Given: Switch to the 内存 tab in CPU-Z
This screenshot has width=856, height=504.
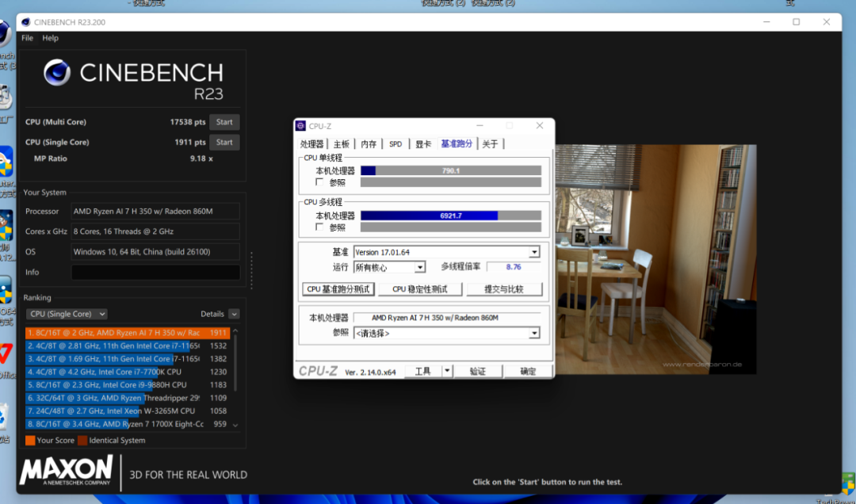Looking at the screenshot, I should pyautogui.click(x=369, y=144).
